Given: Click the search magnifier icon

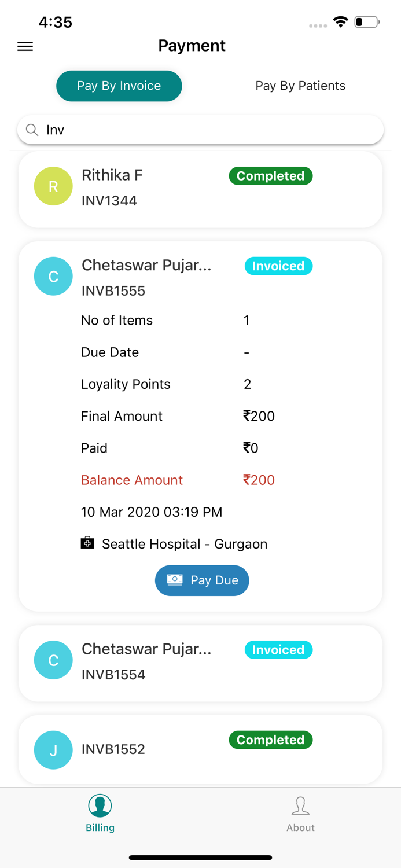Looking at the screenshot, I should point(32,130).
